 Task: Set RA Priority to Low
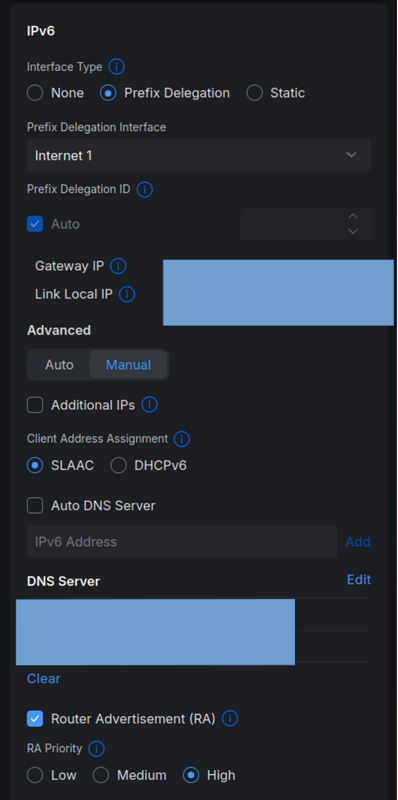35,776
